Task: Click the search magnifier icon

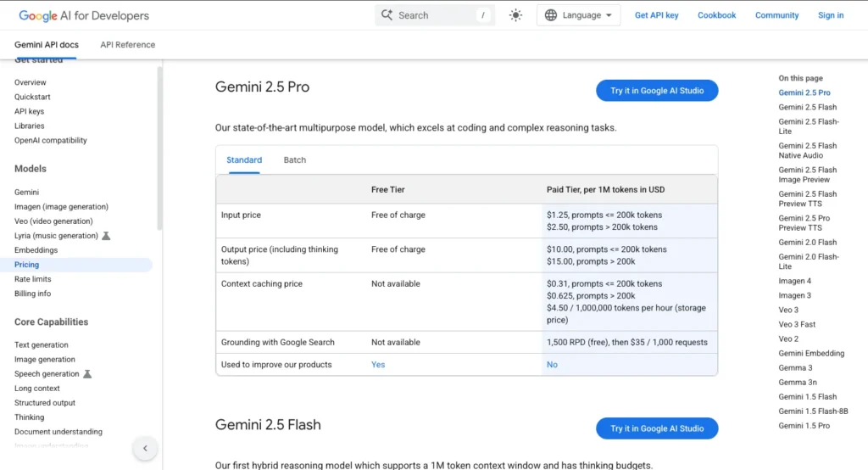Action: 387,15
